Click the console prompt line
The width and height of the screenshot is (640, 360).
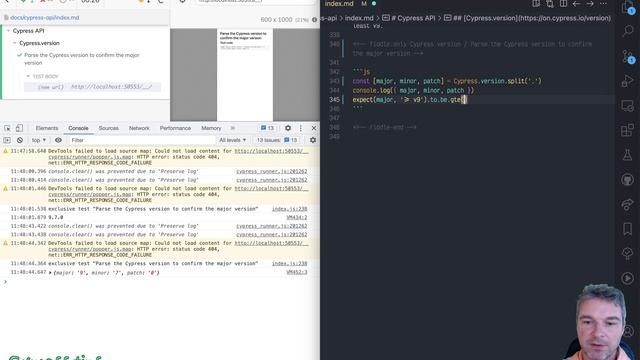(x=159, y=282)
